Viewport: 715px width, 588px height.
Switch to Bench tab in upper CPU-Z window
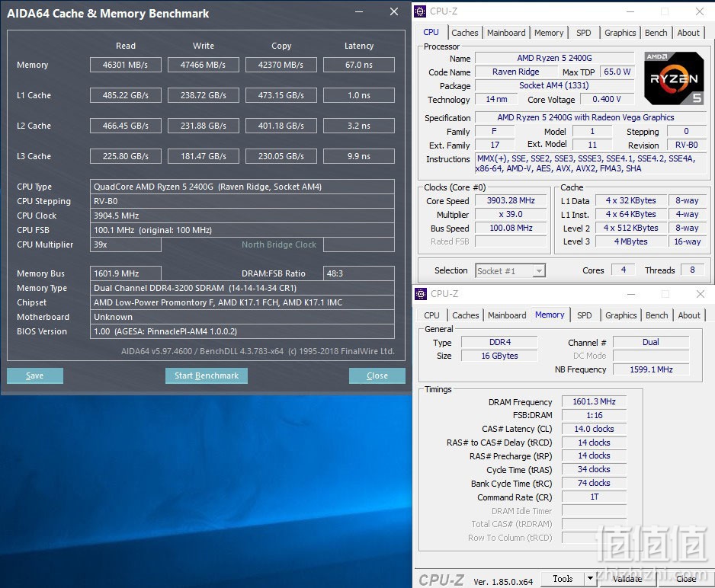tap(656, 33)
